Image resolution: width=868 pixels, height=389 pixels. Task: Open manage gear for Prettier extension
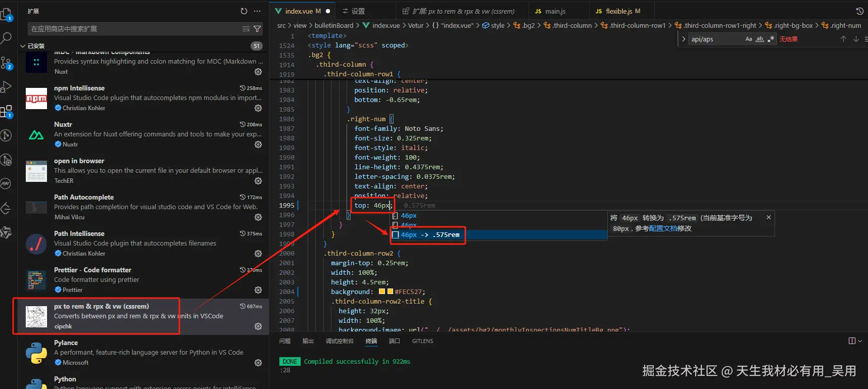[x=258, y=290]
